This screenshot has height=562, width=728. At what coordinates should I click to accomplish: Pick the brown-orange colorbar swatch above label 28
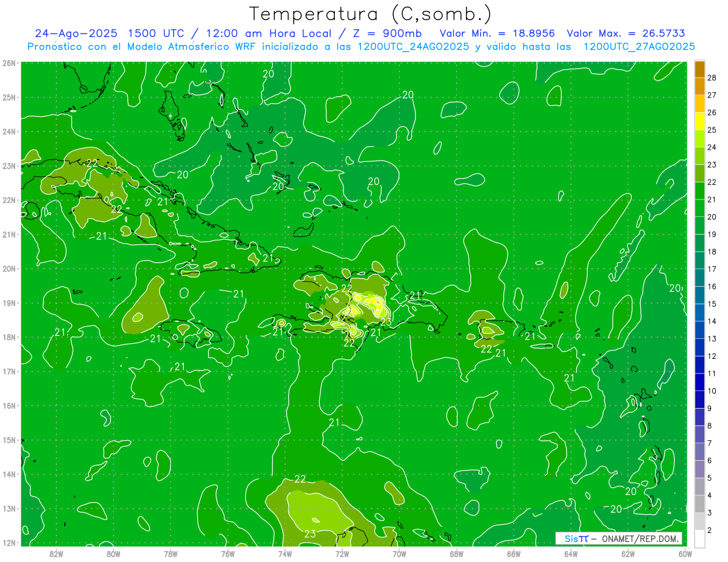699,69
